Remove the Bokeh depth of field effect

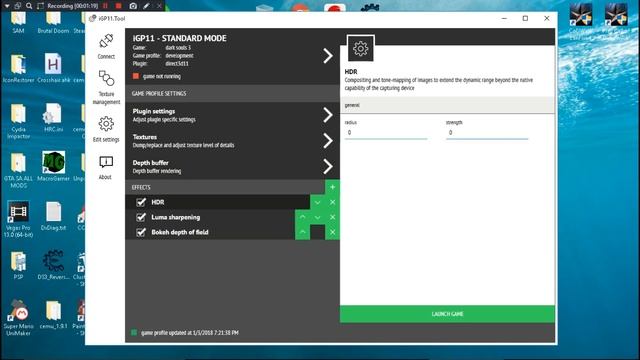(x=332, y=232)
